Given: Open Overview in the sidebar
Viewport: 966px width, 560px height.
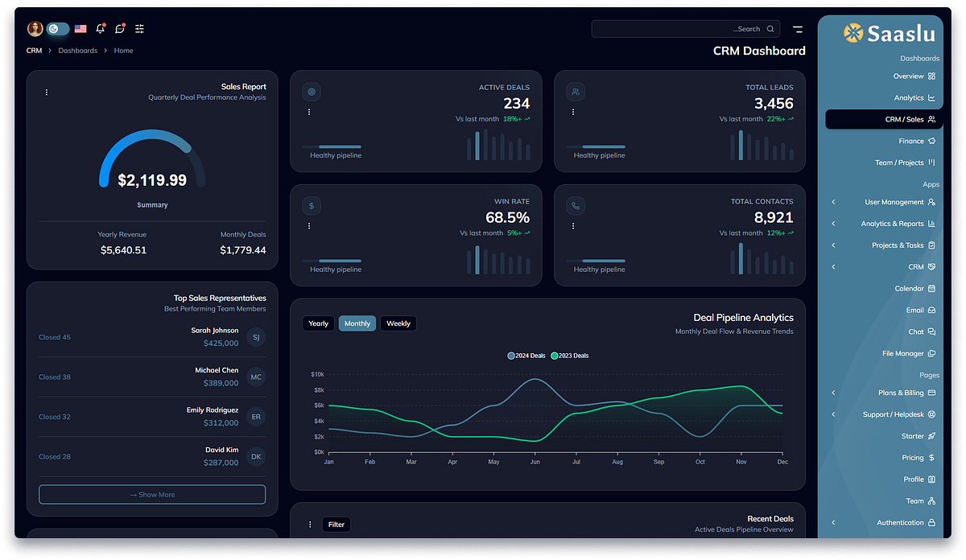Looking at the screenshot, I should point(914,76).
